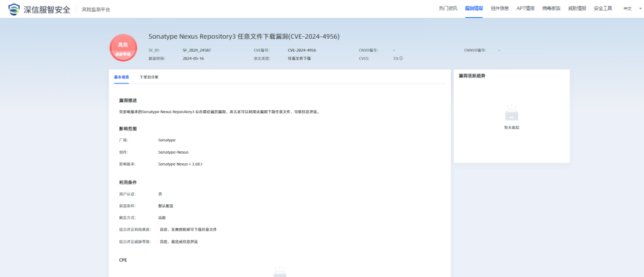Click the text 高危，能造成信息泄露
This screenshot has width=644, height=277.
(x=179, y=242)
